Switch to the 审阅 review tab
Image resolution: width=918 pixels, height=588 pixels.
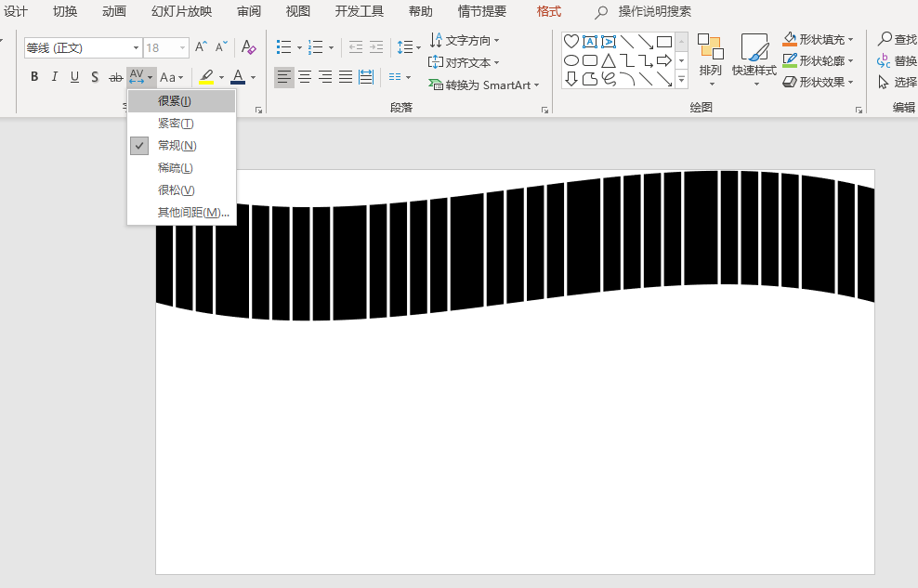[249, 11]
